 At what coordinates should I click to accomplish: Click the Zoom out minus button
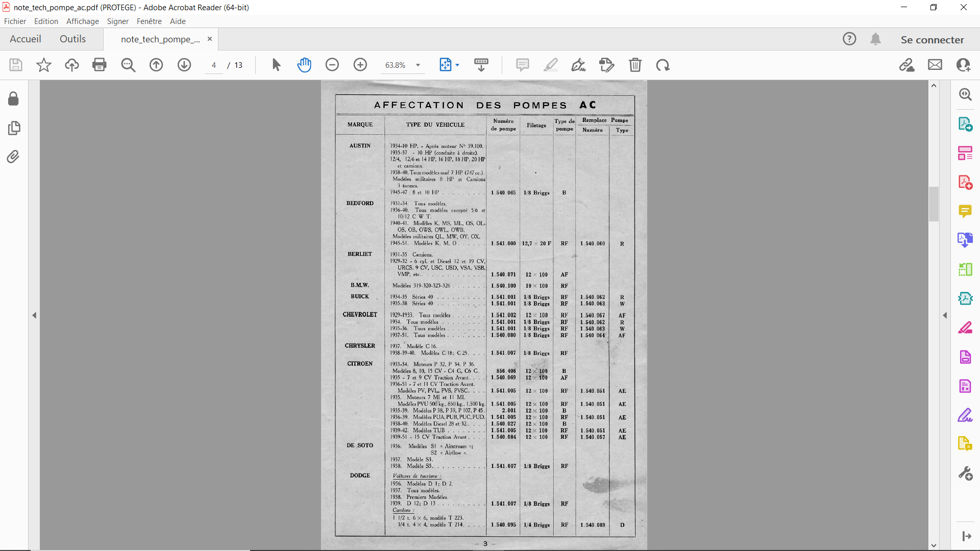coord(332,65)
